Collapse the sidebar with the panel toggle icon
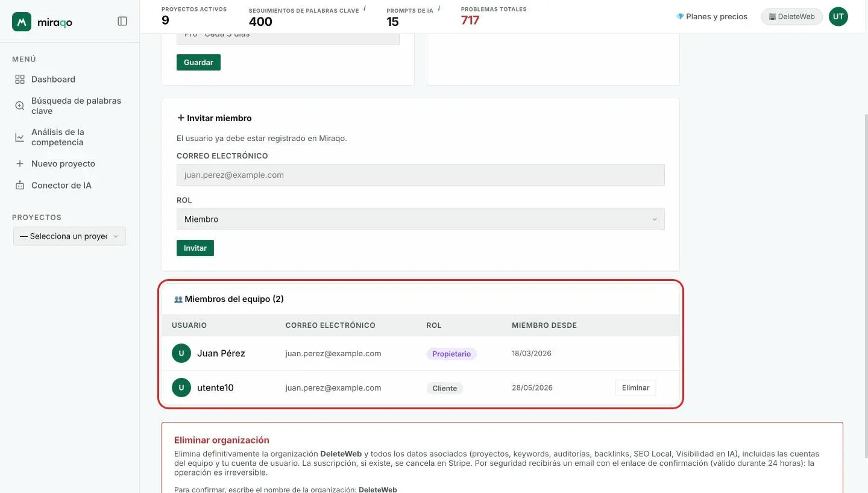Image resolution: width=868 pixels, height=493 pixels. (x=122, y=21)
